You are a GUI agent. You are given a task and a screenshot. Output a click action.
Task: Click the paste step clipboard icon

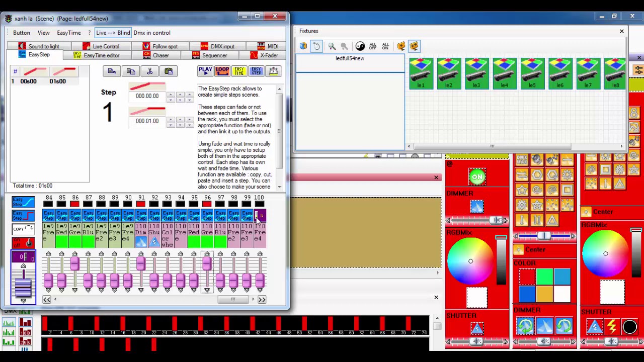(169, 71)
